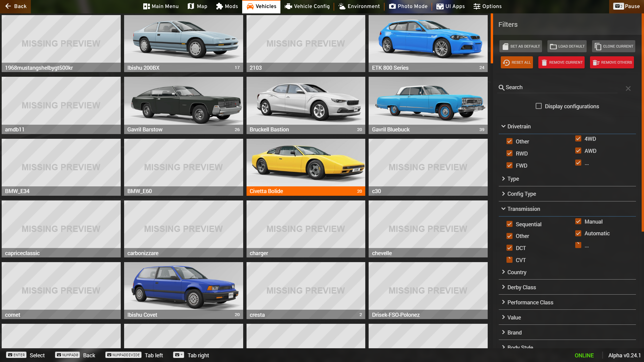This screenshot has width=644, height=362.
Task: Select the Ibishu Covet thumbnail
Action: coord(183,291)
